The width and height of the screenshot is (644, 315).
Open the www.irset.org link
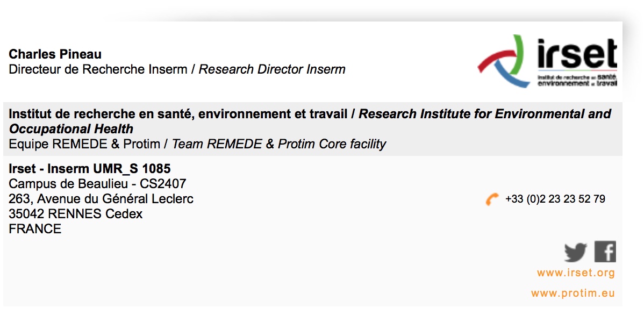[575, 273]
